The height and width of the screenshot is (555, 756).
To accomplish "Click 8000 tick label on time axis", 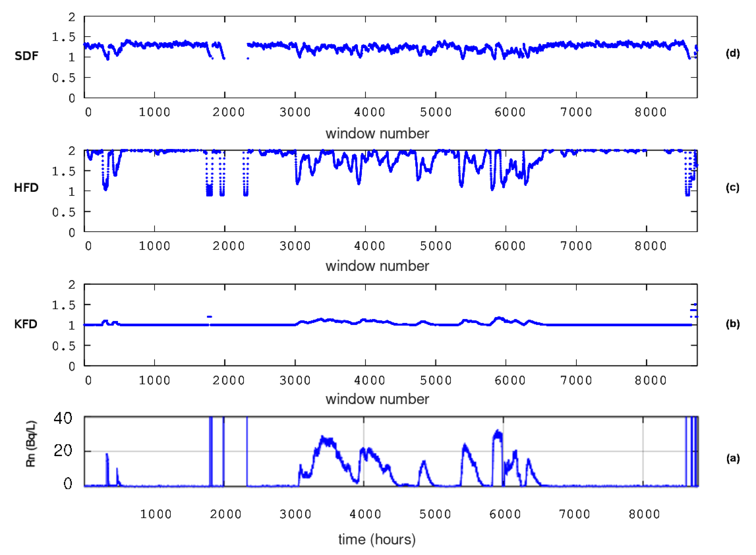I will point(644,514).
